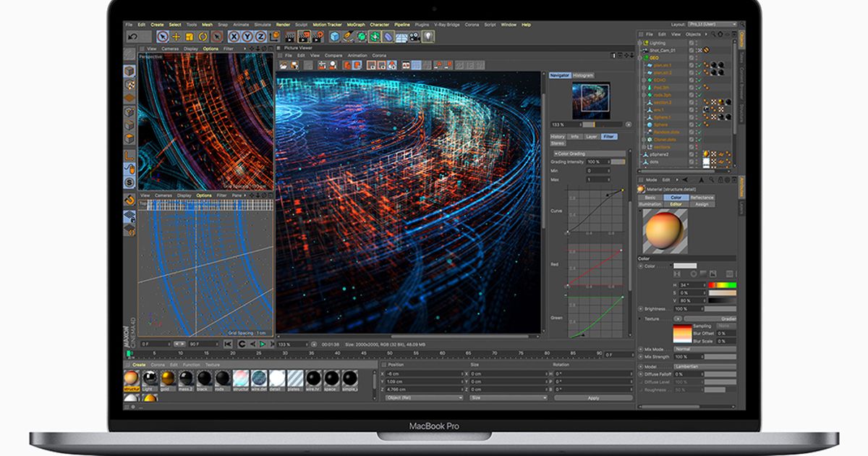Image resolution: width=868 pixels, height=456 pixels.
Task: Go to start of animation button
Action: coord(229,344)
